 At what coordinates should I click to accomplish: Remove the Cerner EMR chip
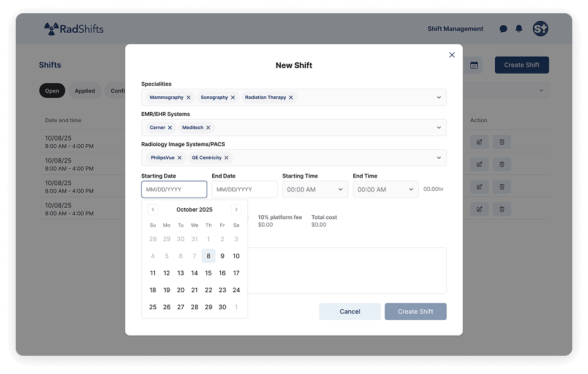[171, 127]
